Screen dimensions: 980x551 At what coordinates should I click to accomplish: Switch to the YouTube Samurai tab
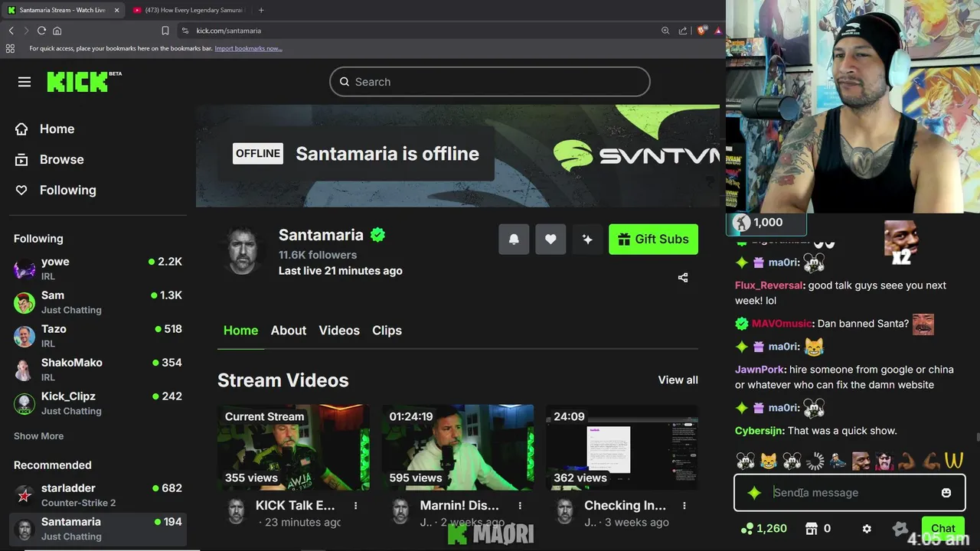tap(188, 10)
